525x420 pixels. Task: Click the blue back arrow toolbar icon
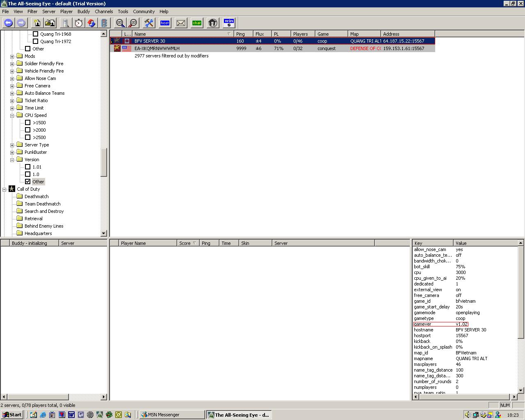coord(8,23)
